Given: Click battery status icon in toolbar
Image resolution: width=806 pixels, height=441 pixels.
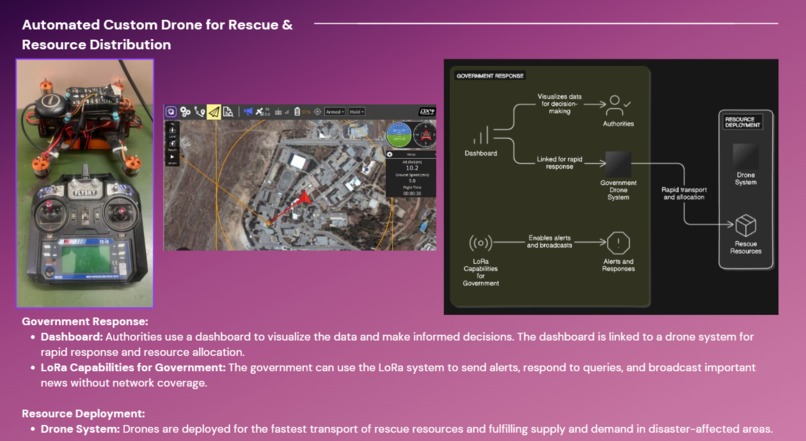Looking at the screenshot, I should coord(297,112).
